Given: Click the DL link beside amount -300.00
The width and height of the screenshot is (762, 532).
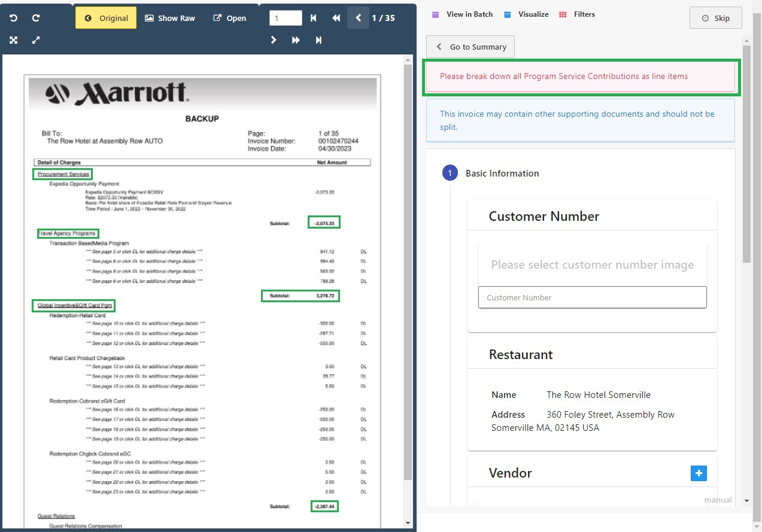Looking at the screenshot, I should [363, 324].
